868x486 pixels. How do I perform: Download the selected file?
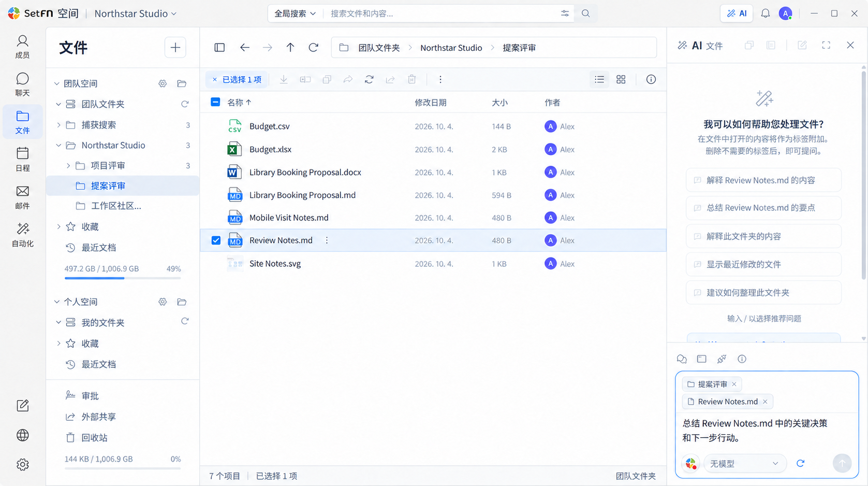(284, 79)
